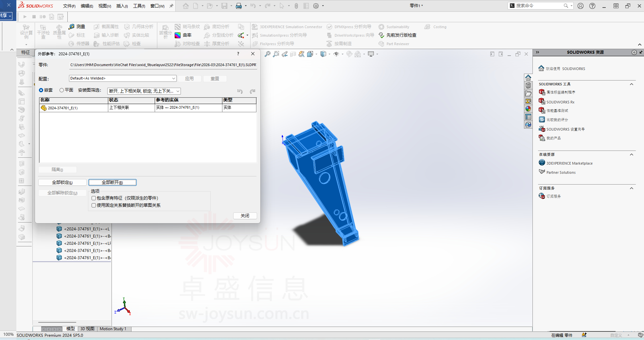Enable 使用固定关系替换断开的草图关系 checkbox
This screenshot has width=644, height=340.
94,206
